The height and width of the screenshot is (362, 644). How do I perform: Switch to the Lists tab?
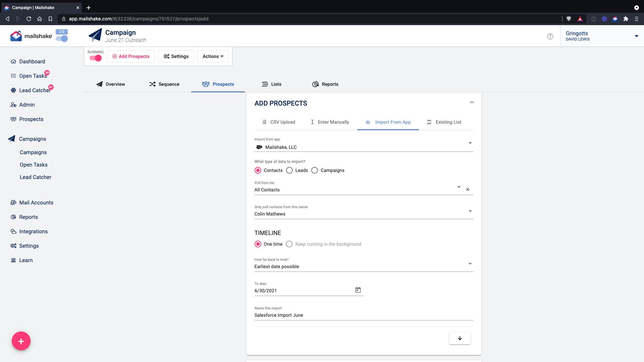(x=271, y=84)
